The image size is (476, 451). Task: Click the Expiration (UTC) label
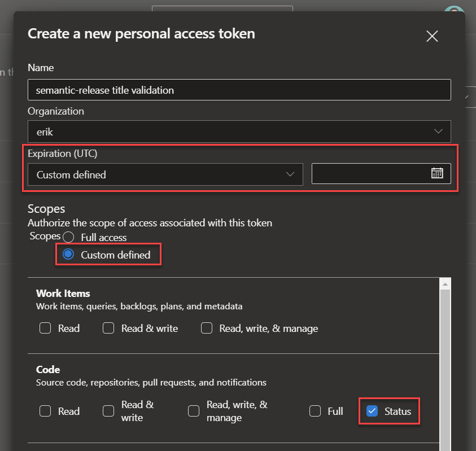click(x=63, y=154)
